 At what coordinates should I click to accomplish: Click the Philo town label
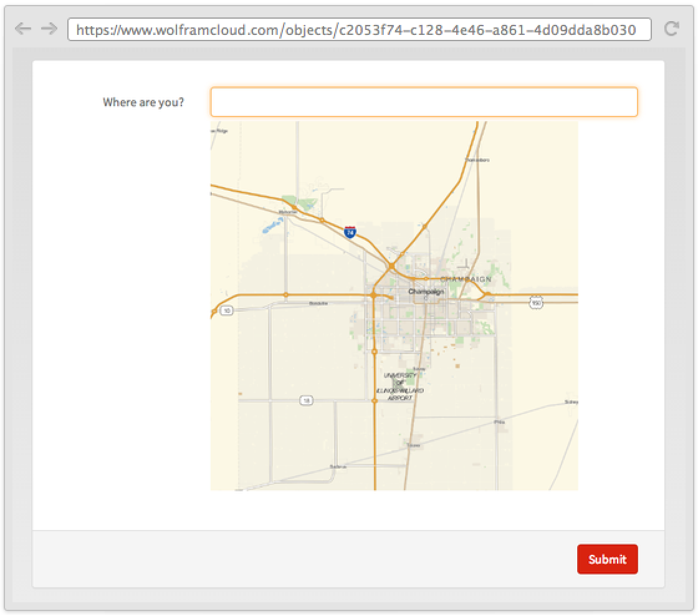pos(499,422)
